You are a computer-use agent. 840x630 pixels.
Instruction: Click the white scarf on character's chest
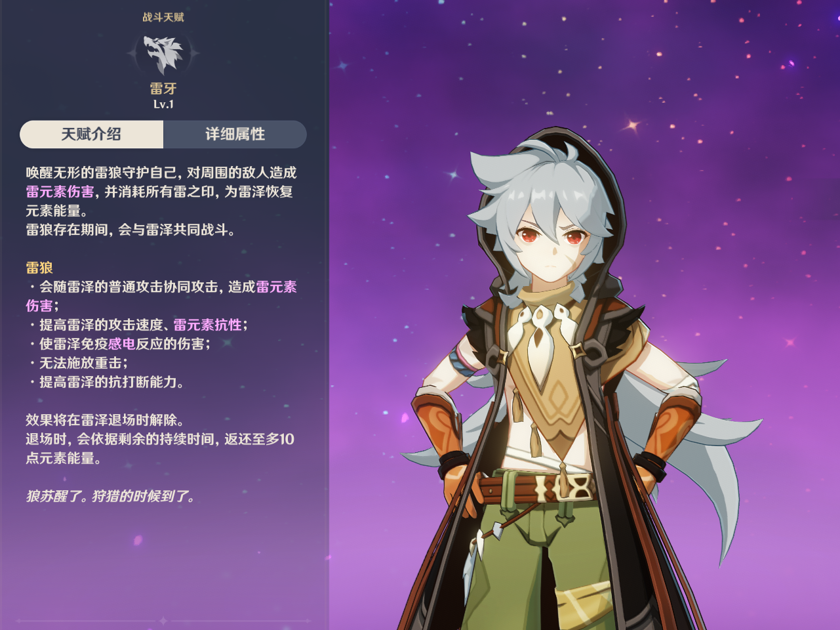[x=540, y=338]
